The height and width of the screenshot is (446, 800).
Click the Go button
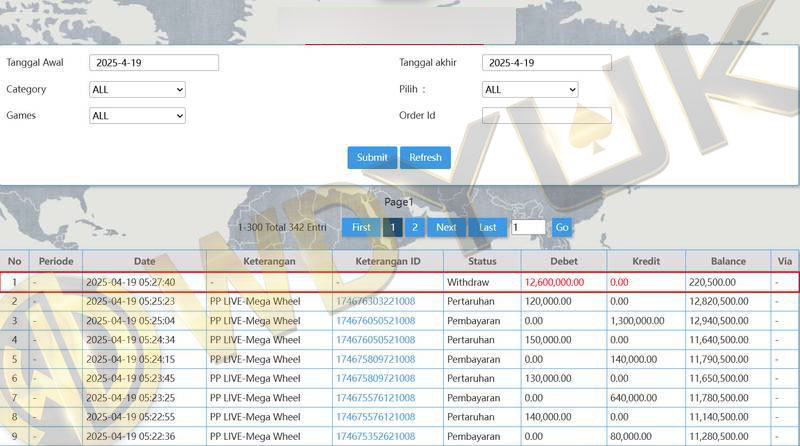click(x=562, y=227)
